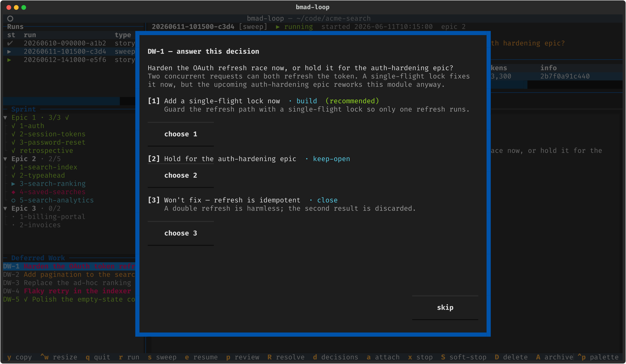Click 'x stop' in the footer bar
This screenshot has height=364, width=626.
(420, 357)
